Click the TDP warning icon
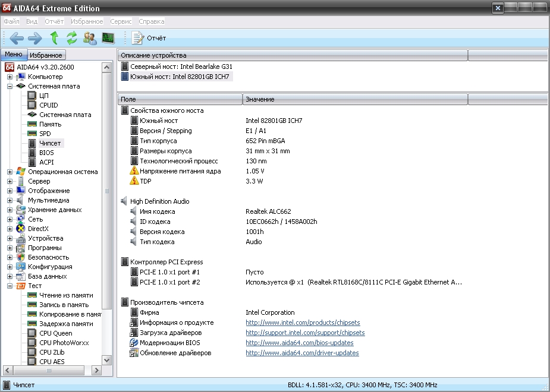The image size is (550, 392). 134,181
